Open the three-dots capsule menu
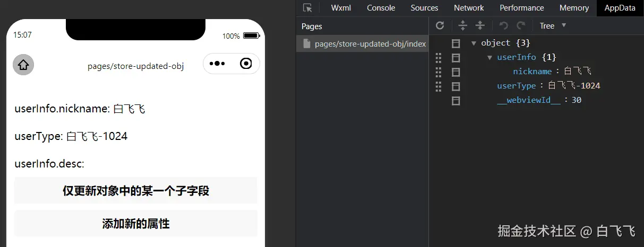 coord(218,64)
